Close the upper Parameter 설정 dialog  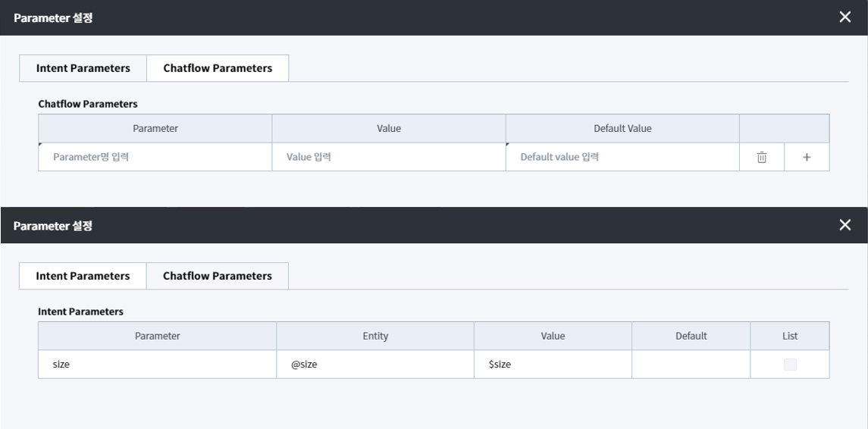click(845, 17)
